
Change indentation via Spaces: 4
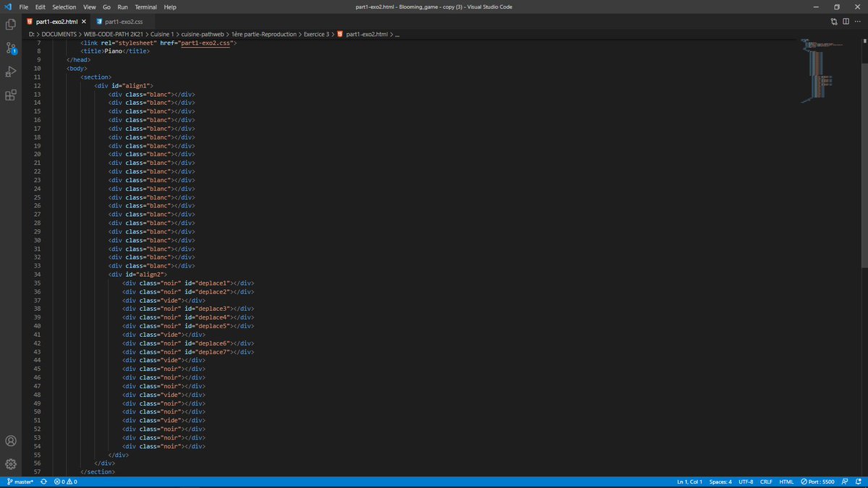(x=720, y=481)
